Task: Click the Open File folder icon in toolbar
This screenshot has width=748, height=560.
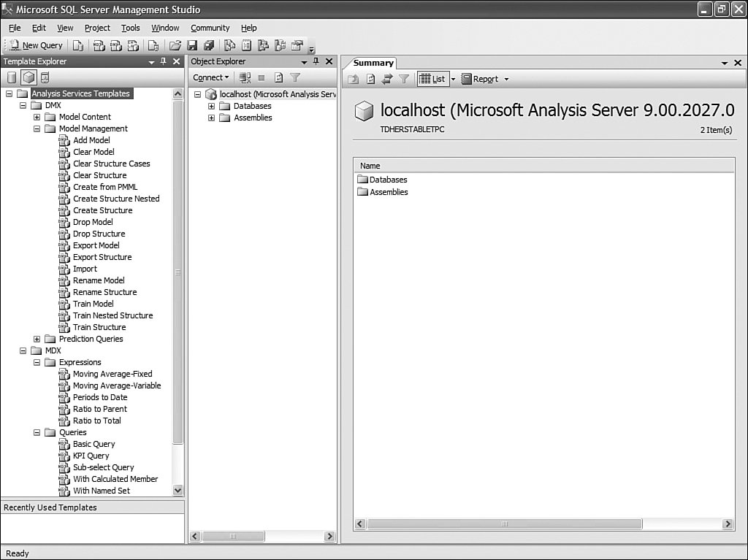Action: (175, 45)
